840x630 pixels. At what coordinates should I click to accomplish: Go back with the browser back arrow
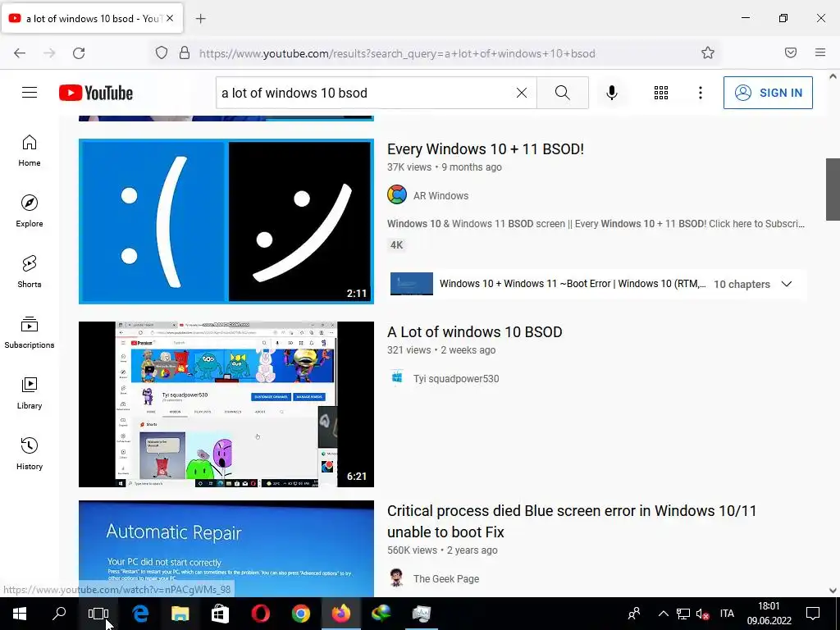tap(20, 53)
